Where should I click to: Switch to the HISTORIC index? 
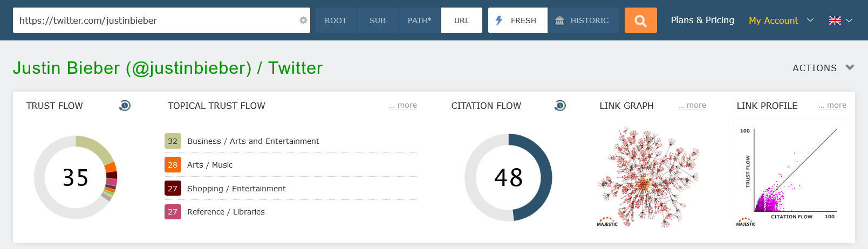point(583,20)
